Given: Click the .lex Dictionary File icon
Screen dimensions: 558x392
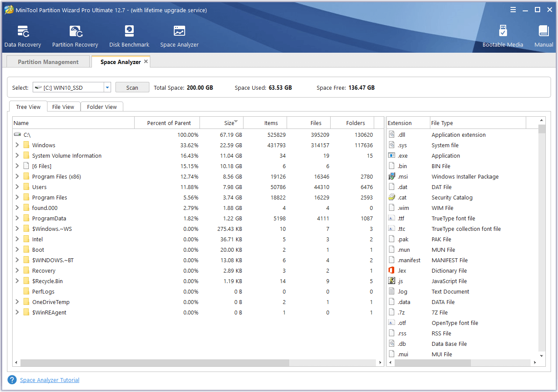Looking at the screenshot, I should coord(391,270).
